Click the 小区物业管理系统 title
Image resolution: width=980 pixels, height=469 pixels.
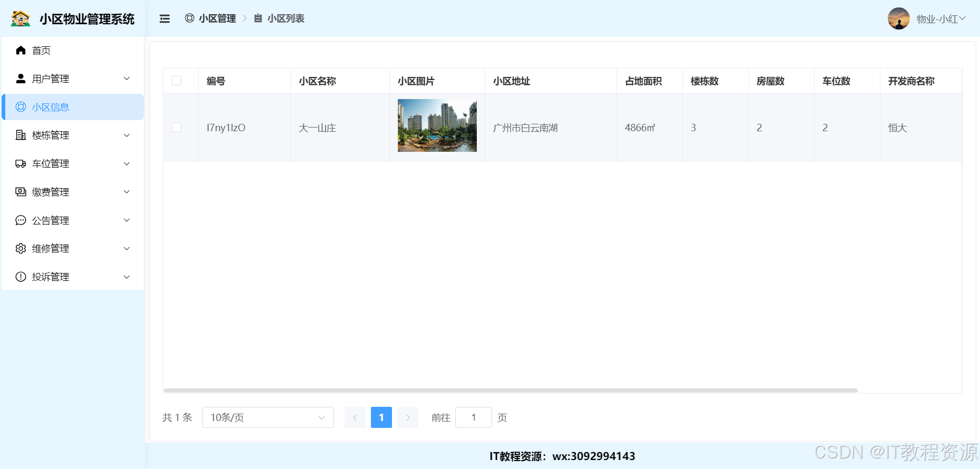(87, 19)
